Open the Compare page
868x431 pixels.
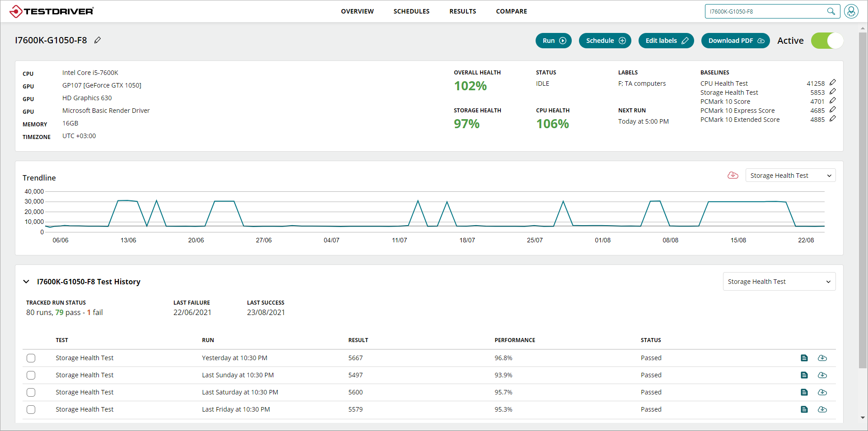point(511,11)
